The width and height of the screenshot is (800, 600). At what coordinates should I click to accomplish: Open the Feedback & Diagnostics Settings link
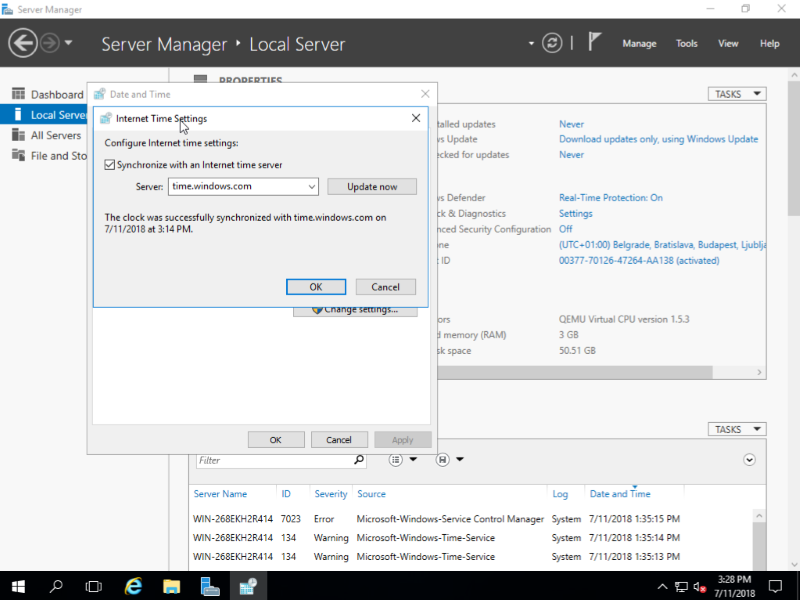pyautogui.click(x=576, y=214)
